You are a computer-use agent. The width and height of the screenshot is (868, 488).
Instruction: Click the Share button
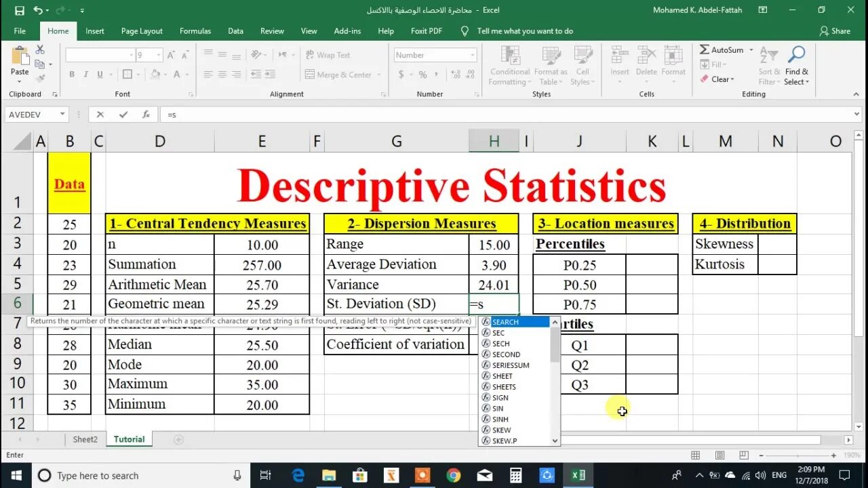point(835,31)
